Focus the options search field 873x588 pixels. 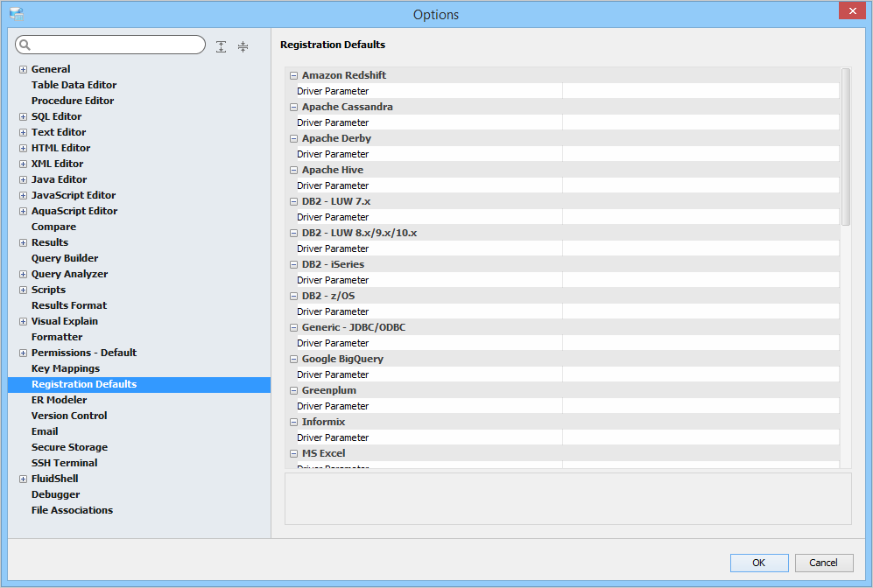pos(110,45)
